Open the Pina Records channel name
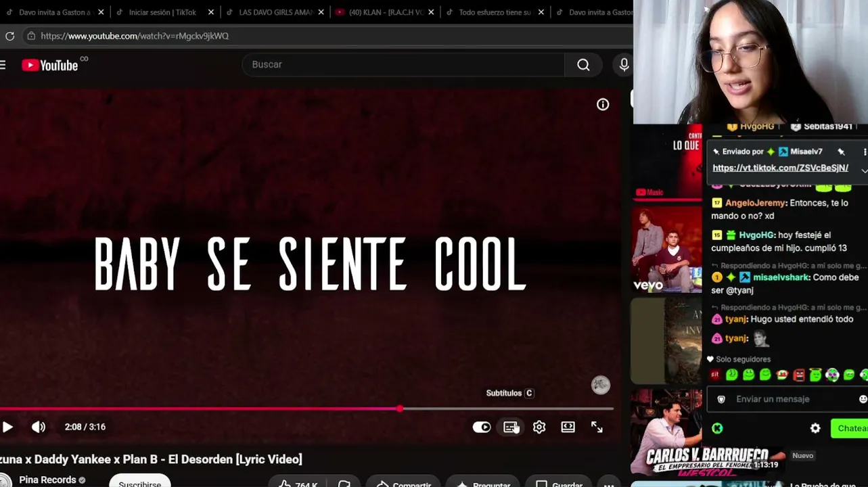The image size is (868, 487). click(x=47, y=480)
